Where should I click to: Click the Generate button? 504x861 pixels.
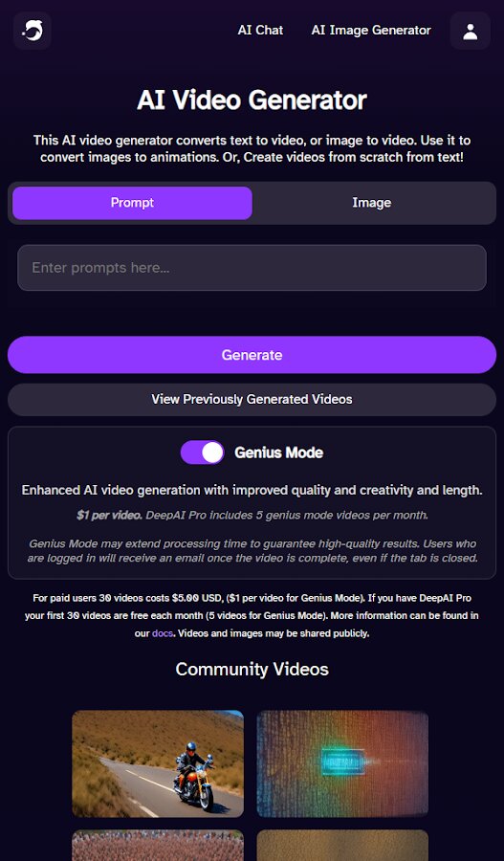click(x=252, y=355)
